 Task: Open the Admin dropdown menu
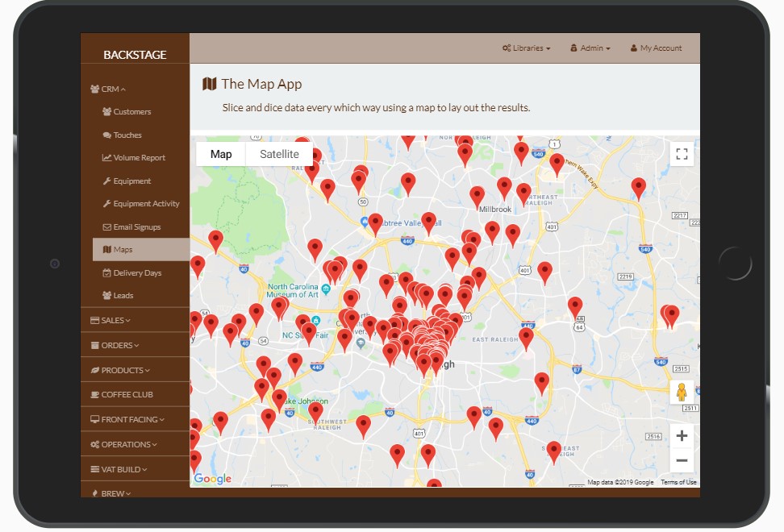[590, 48]
